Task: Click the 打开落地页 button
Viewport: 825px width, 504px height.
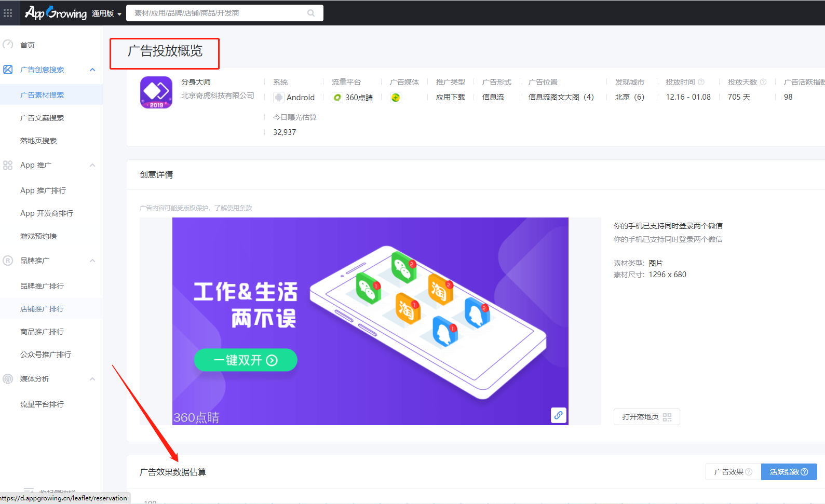Action: (x=646, y=417)
